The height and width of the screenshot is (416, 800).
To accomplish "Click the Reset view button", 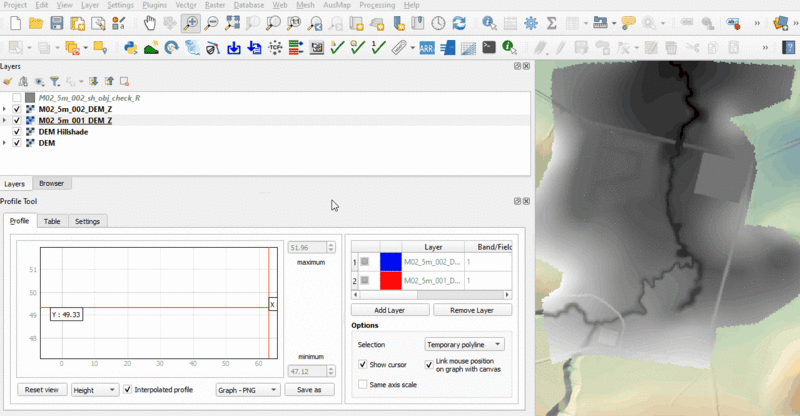I will click(41, 389).
